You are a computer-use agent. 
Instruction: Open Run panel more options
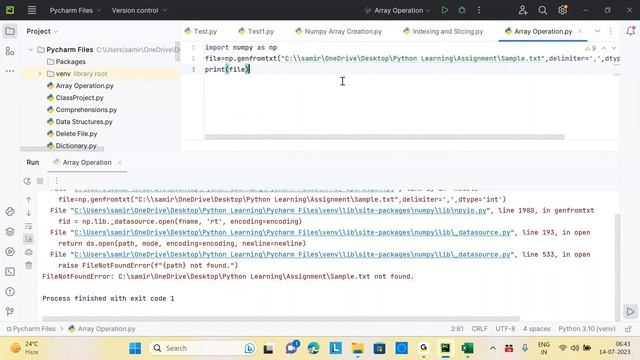56,181
